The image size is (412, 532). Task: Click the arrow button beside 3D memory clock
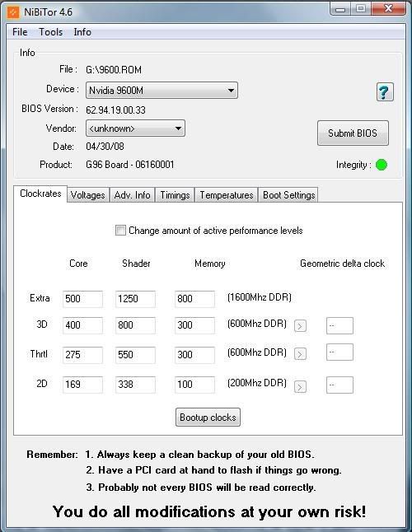(300, 326)
